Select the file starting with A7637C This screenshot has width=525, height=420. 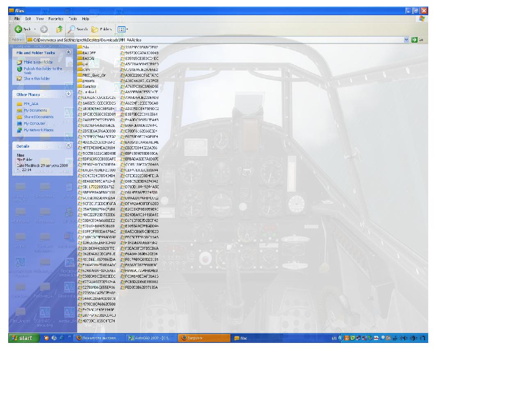pos(139,87)
